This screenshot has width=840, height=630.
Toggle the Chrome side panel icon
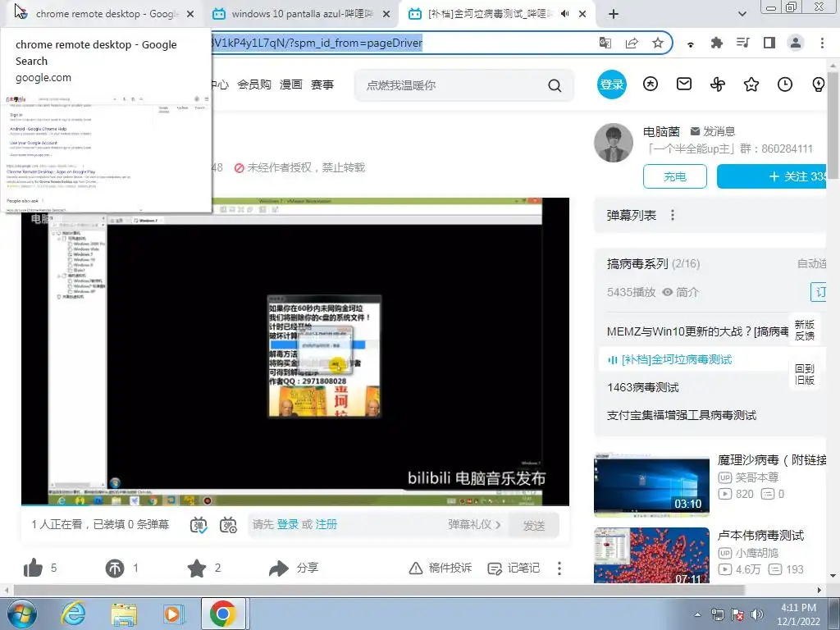(x=769, y=43)
